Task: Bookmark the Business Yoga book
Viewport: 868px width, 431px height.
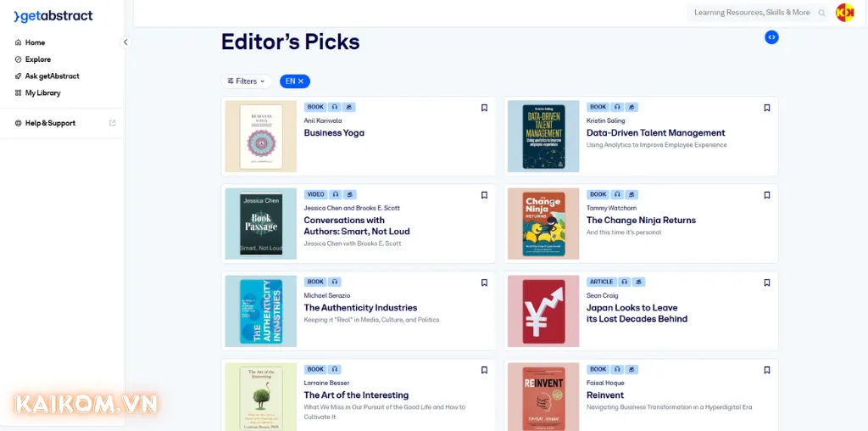Action: pos(484,108)
